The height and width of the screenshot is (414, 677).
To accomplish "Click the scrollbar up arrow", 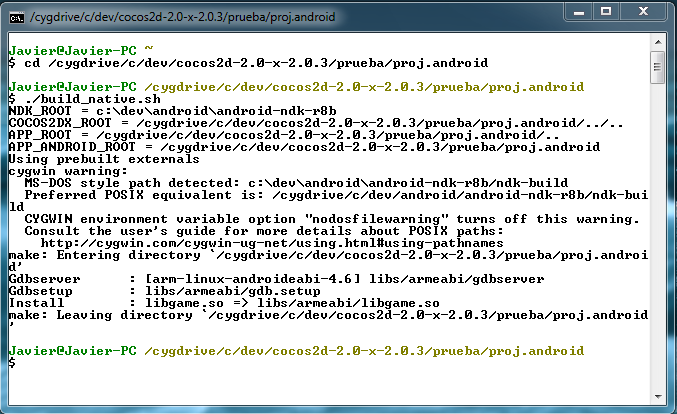I will (658, 42).
